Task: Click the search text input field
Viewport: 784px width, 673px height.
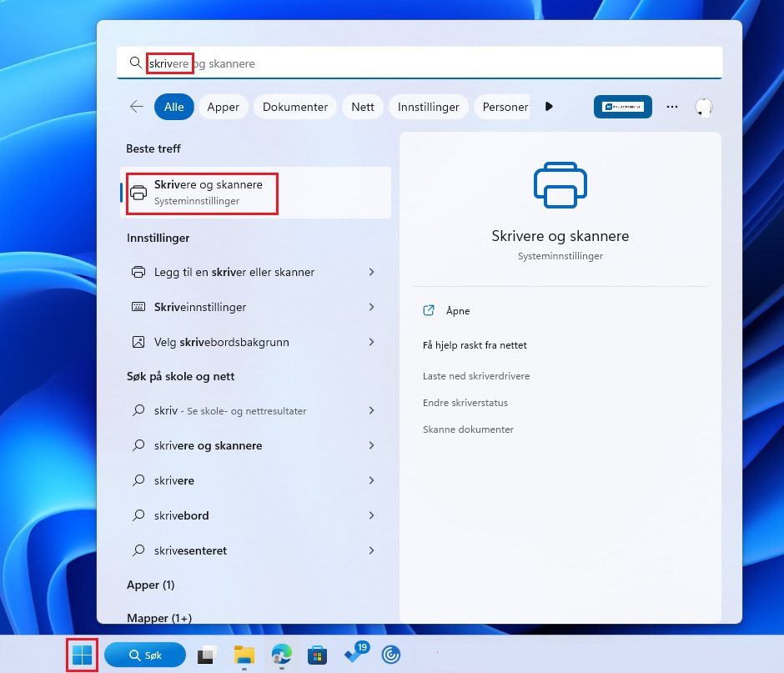Action: click(419, 63)
